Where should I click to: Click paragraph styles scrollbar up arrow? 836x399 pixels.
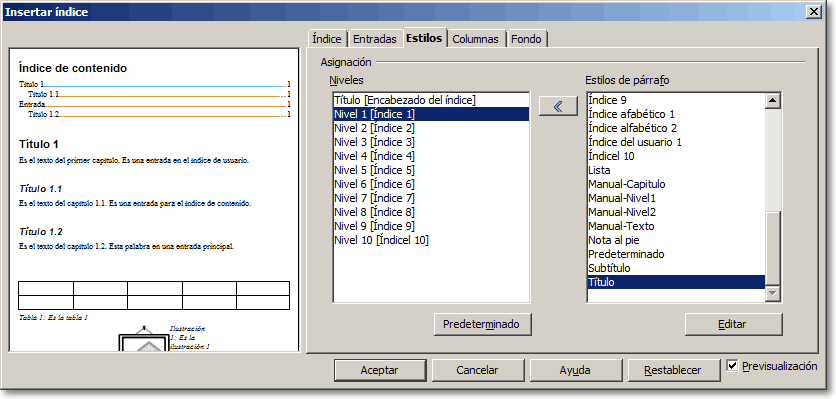click(x=773, y=101)
